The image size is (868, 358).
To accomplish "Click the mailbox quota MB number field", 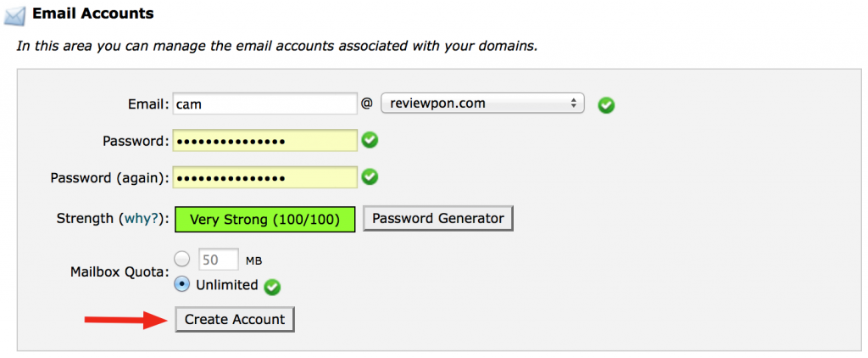I will pyautogui.click(x=218, y=259).
